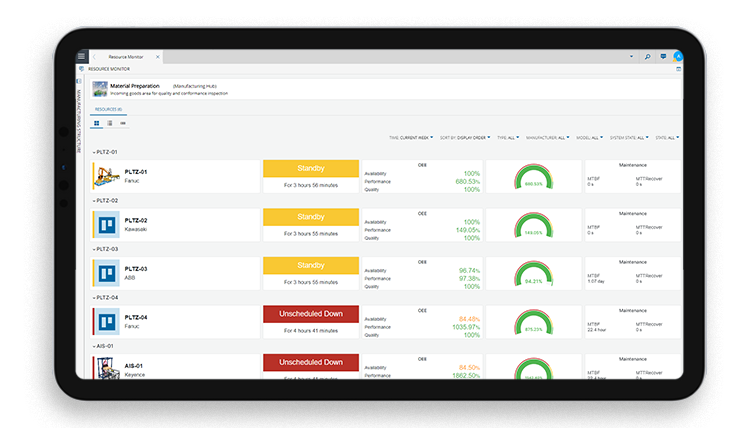Switch to list view

(109, 123)
